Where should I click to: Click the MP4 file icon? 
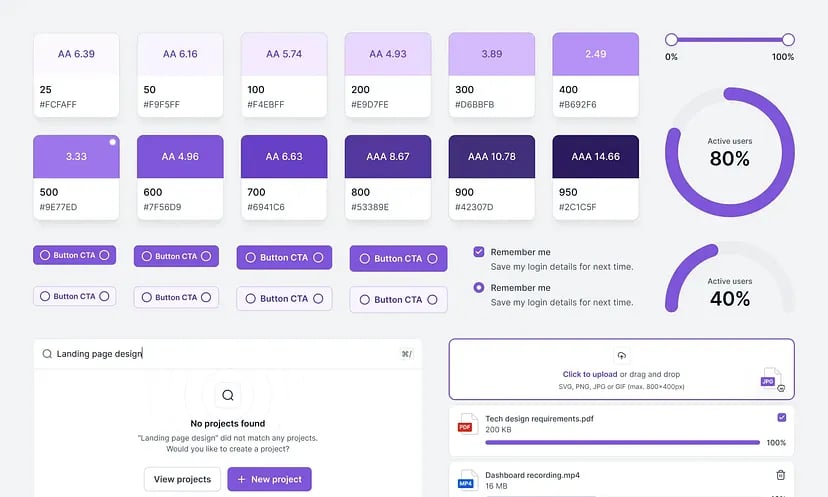pyautogui.click(x=466, y=480)
